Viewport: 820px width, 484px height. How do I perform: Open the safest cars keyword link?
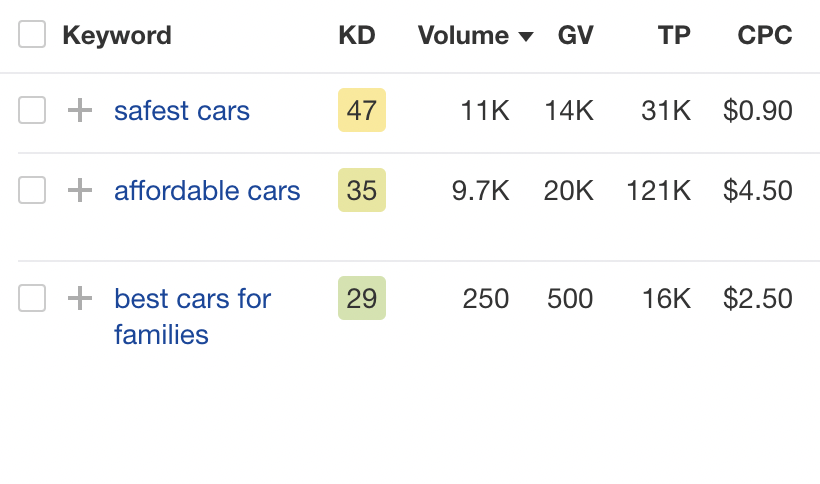(182, 111)
